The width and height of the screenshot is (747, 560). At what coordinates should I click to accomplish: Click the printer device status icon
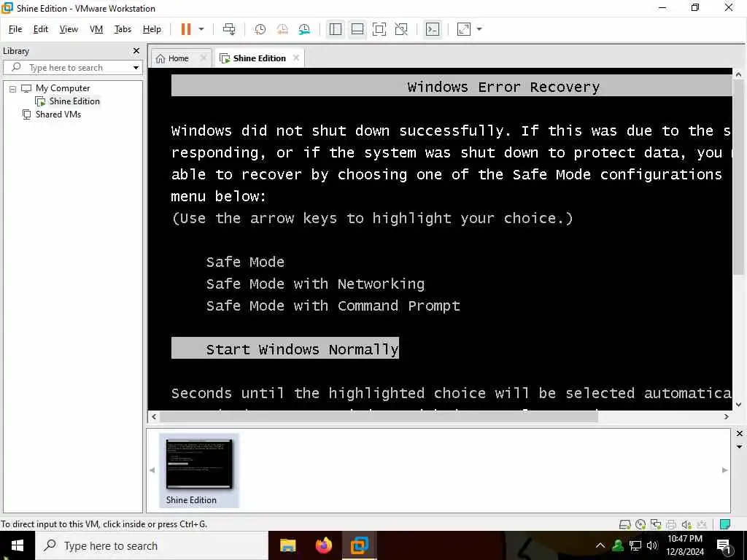[671, 524]
